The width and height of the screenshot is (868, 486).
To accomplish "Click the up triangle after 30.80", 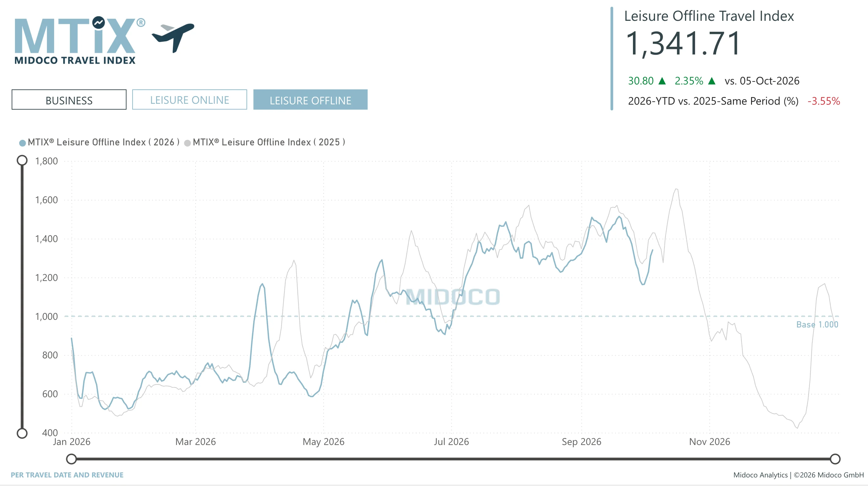I will coord(662,81).
